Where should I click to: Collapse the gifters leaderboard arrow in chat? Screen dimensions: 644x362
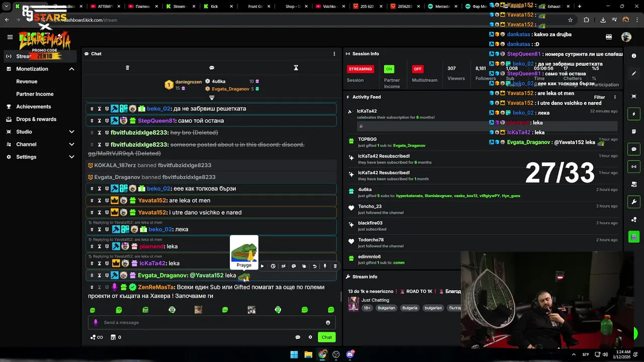point(212,98)
